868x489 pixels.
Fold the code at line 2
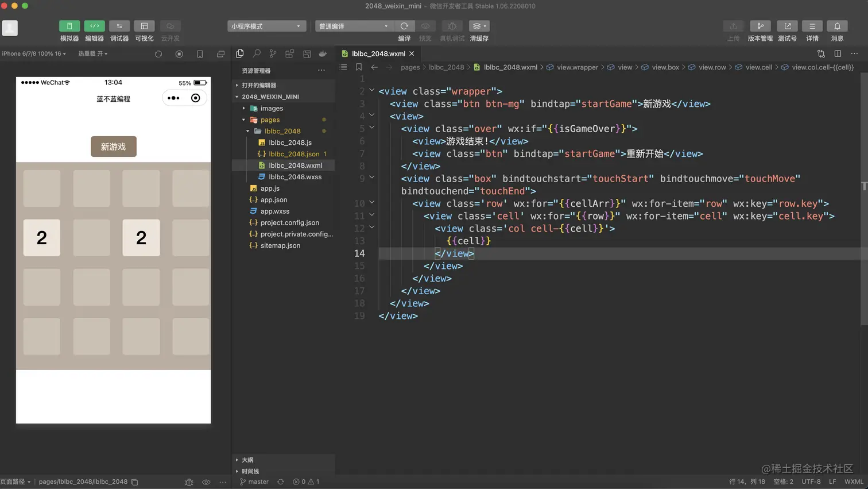371,90
